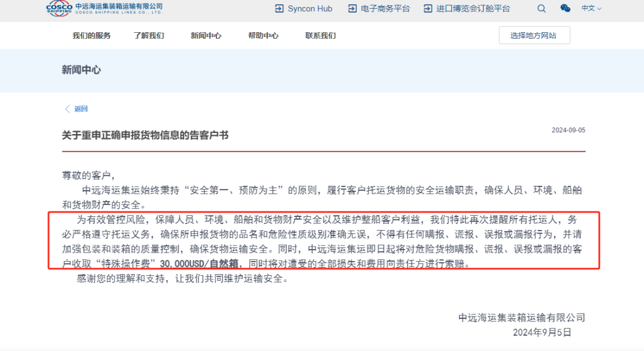This screenshot has width=644, height=351.
Task: Click the 进口博览会订舱平台 arrow icon
Action: (x=428, y=8)
